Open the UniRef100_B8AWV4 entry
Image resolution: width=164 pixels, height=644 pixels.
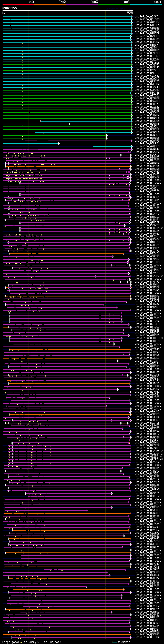147,45
